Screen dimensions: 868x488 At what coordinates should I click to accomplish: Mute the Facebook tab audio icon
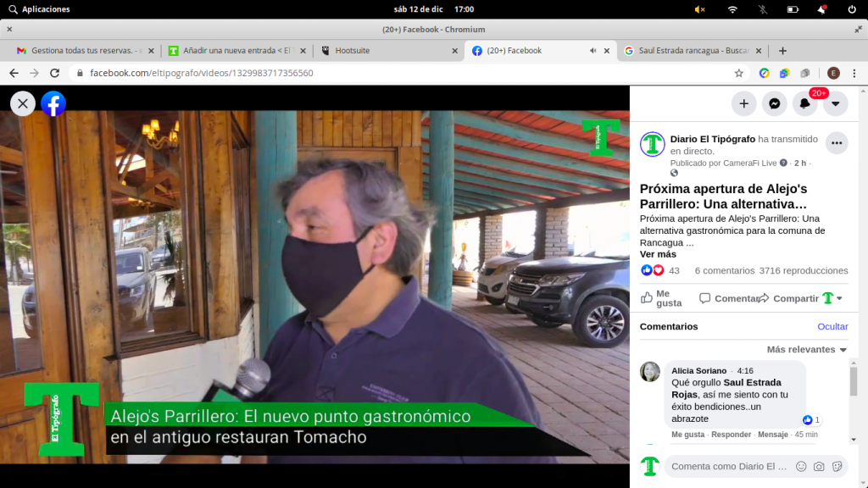tap(593, 50)
